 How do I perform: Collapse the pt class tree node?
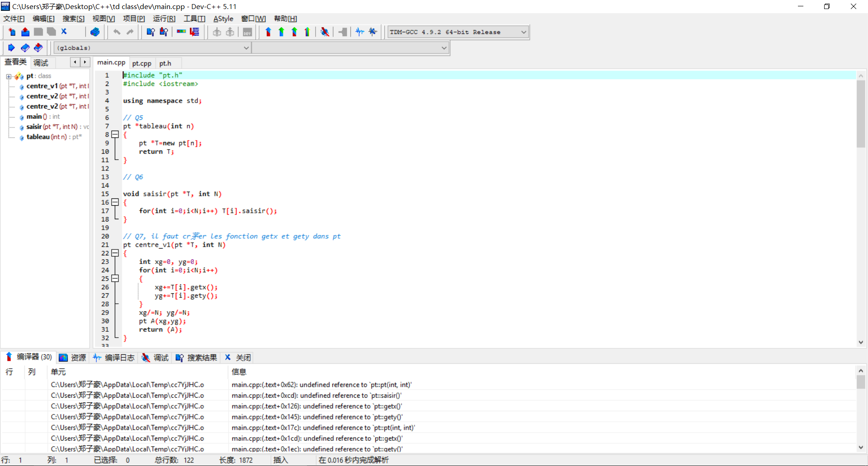coord(9,76)
